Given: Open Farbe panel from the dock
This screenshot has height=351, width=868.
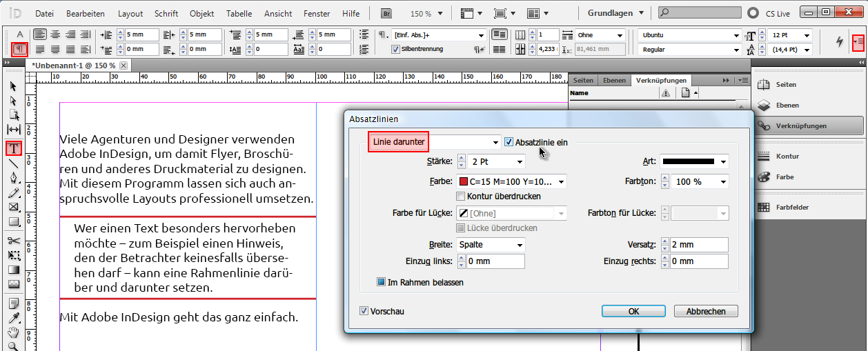Looking at the screenshot, I should 785,177.
